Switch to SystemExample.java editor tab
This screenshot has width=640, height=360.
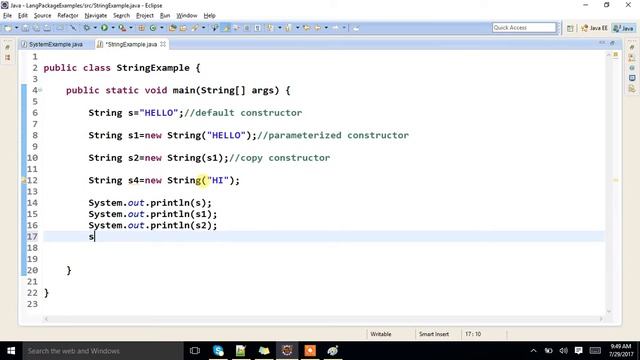tap(52, 44)
